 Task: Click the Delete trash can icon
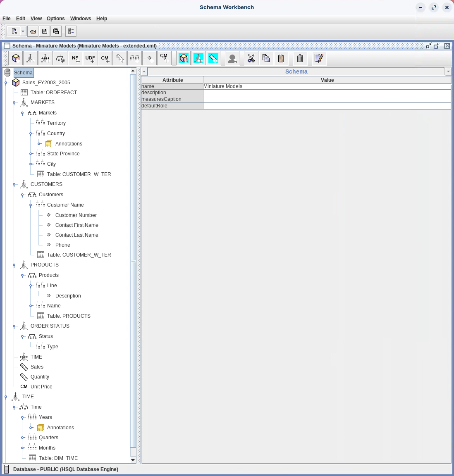coord(300,58)
